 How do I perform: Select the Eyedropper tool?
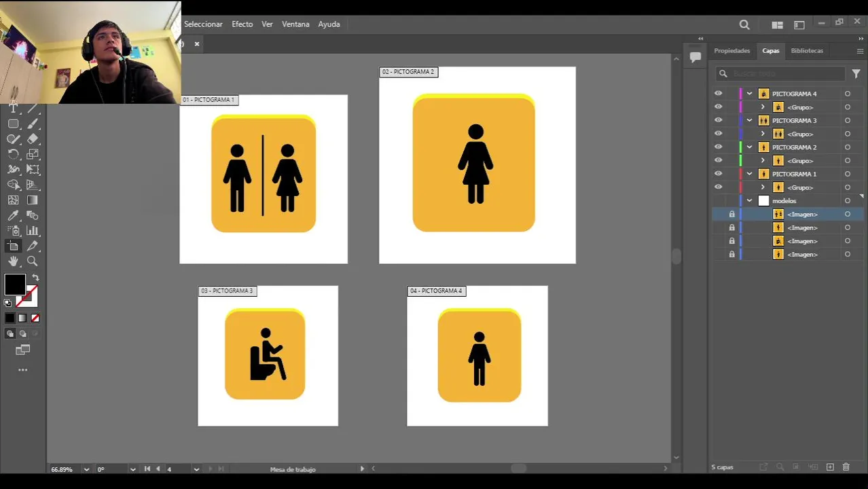tap(13, 215)
